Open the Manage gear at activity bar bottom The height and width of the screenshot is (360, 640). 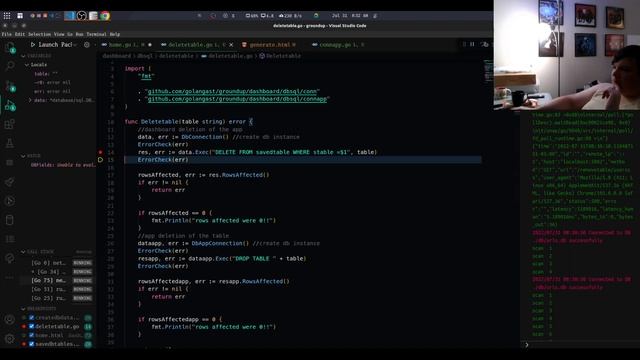click(x=10, y=338)
